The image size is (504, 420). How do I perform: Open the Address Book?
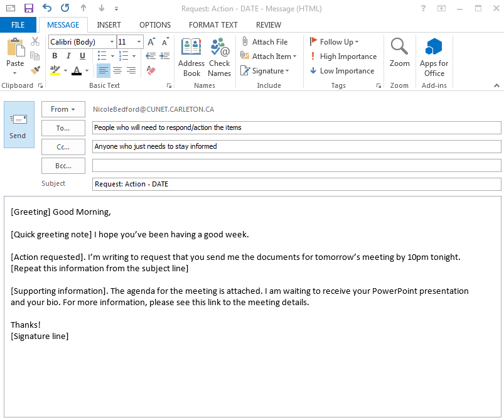(191, 57)
